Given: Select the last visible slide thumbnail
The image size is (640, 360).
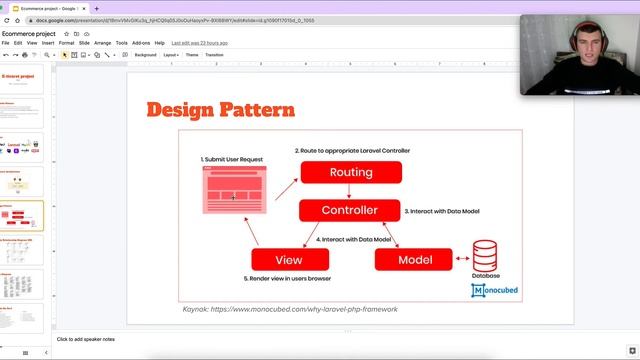Looking at the screenshot, I should pos(21,318).
